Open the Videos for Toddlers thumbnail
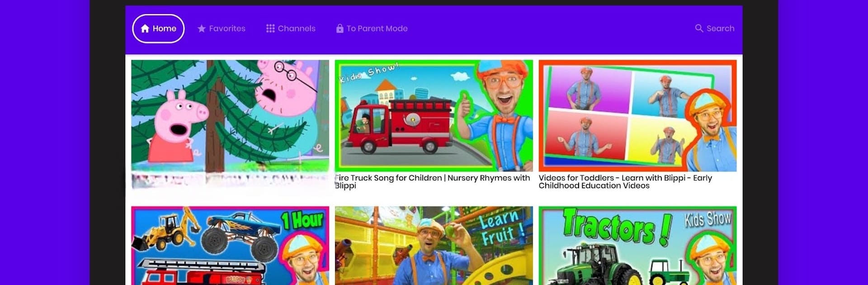 pyautogui.click(x=637, y=116)
